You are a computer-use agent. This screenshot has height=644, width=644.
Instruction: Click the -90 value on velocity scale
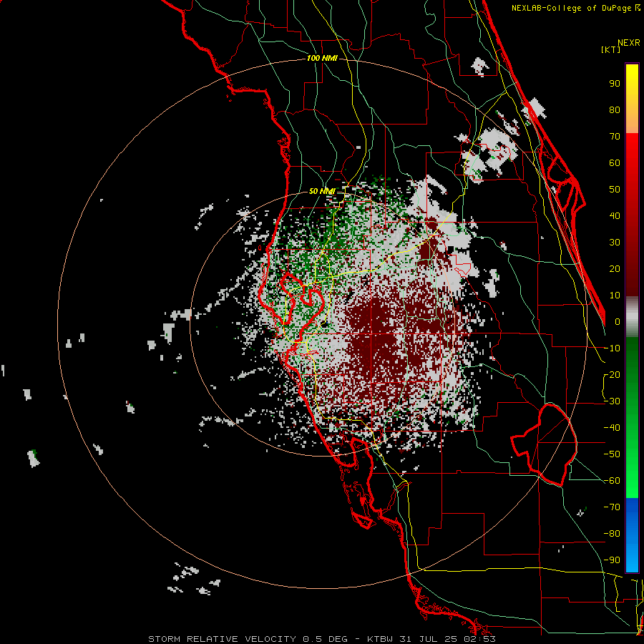(x=612, y=560)
